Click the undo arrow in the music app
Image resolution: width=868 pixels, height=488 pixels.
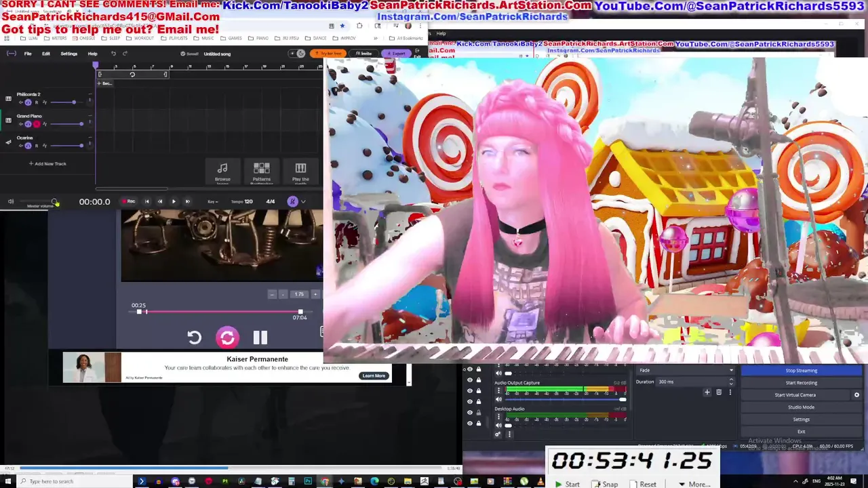(113, 54)
